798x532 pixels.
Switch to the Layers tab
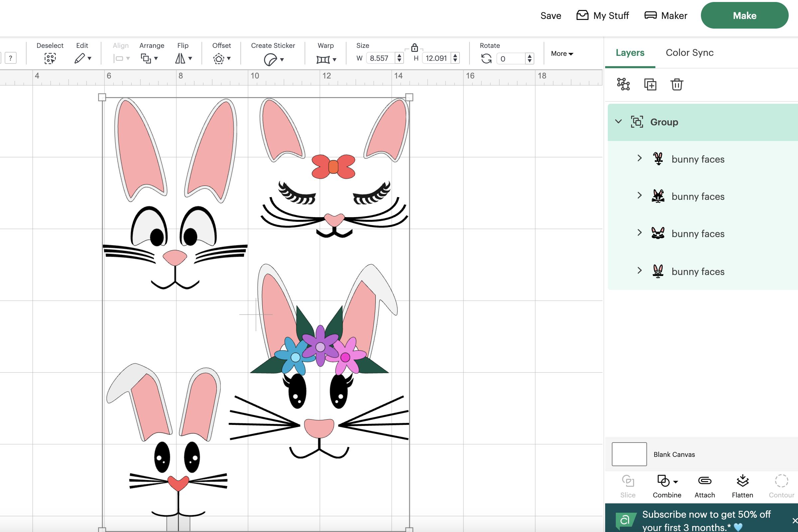[x=630, y=53]
